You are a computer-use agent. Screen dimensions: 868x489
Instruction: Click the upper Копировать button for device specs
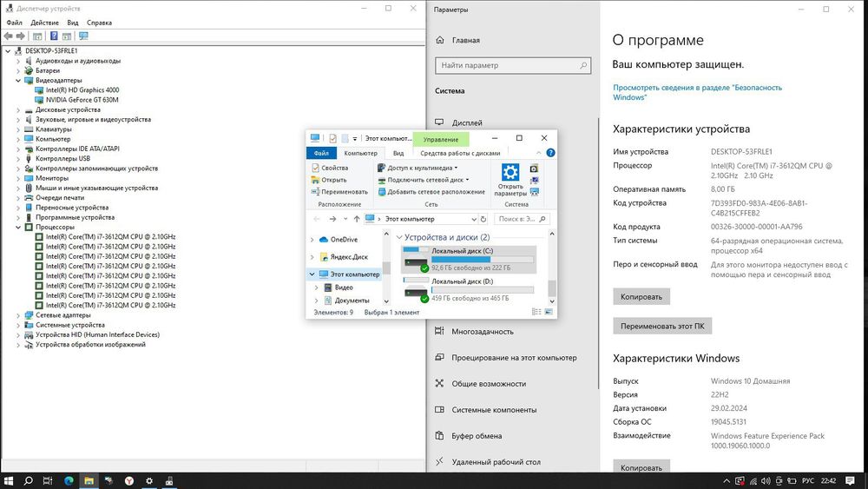click(641, 297)
